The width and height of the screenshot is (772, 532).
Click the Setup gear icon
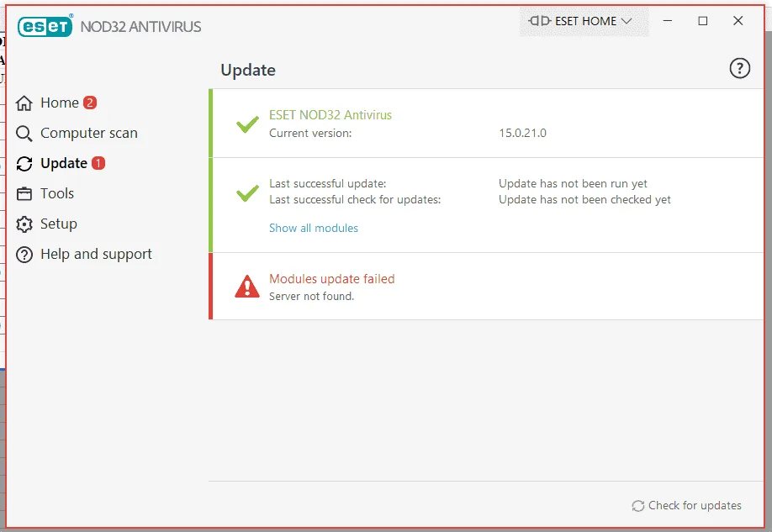point(24,224)
